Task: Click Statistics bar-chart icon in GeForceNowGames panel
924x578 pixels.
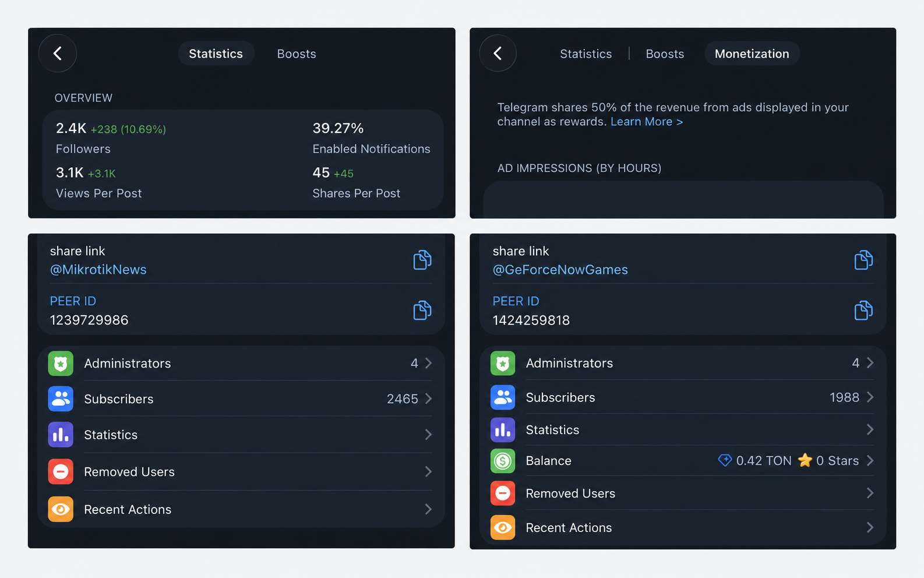Action: [x=503, y=430]
